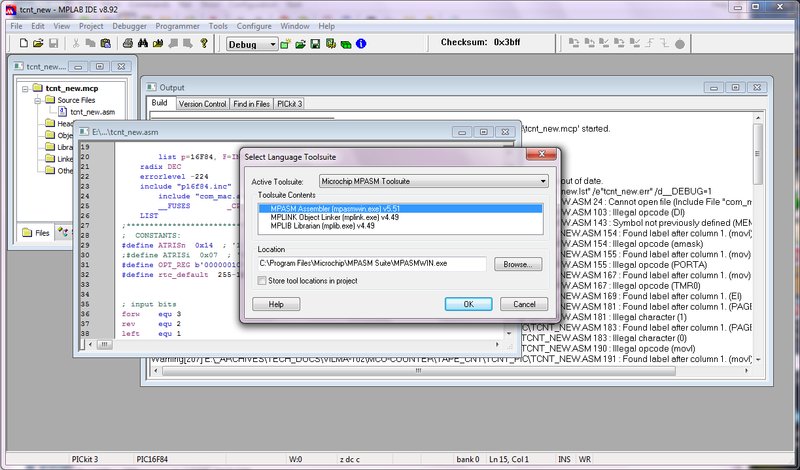This screenshot has height=470, width=800.
Task: Open the Edit menu
Action: 38,26
